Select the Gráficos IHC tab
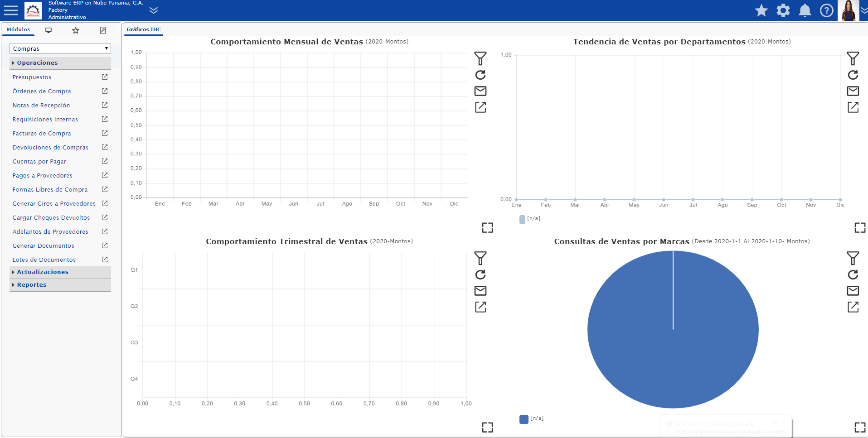Screen dimensions: 868x438 [x=144, y=29]
